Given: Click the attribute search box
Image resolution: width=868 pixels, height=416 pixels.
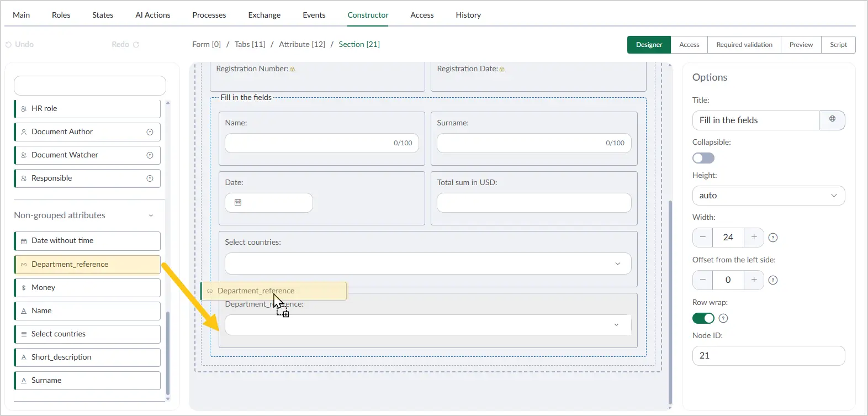Looking at the screenshot, I should click(90, 86).
